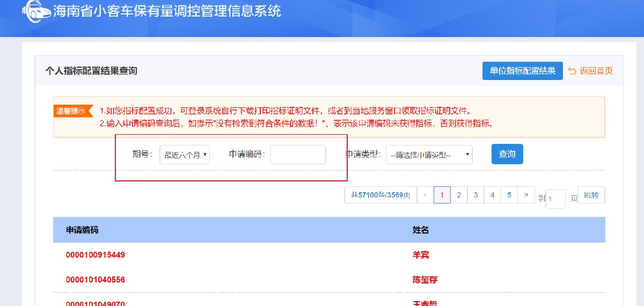The image size is (644, 306).
Task: Select application code 0000100915449
Action: tap(96, 255)
